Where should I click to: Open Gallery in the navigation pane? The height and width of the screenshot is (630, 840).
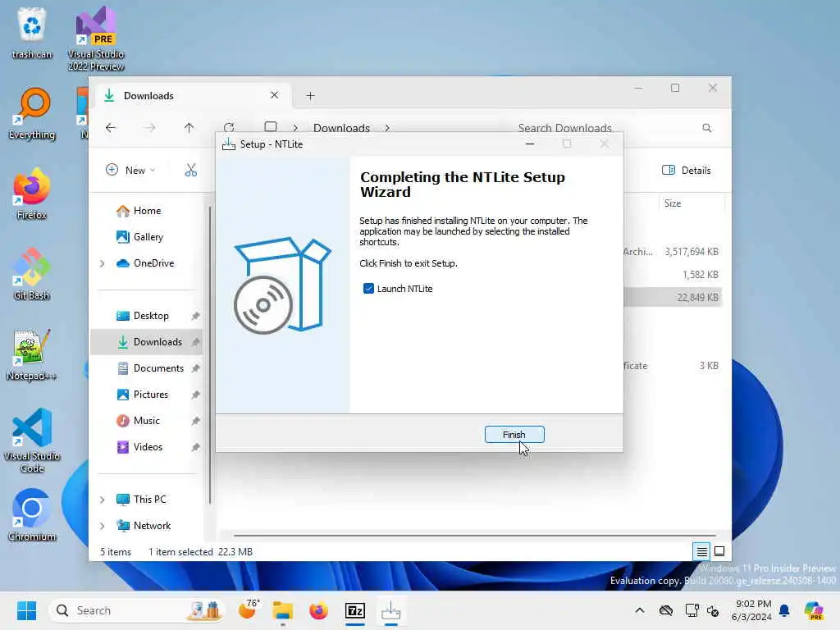click(148, 237)
